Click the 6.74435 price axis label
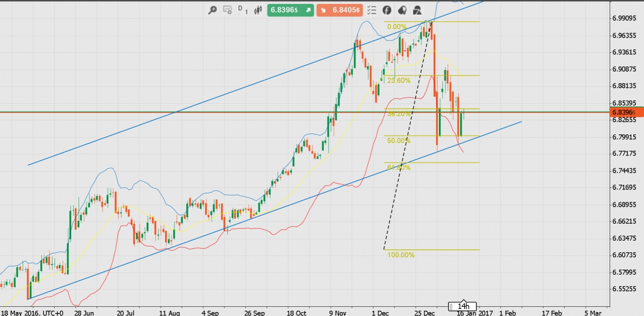 [x=624, y=171]
